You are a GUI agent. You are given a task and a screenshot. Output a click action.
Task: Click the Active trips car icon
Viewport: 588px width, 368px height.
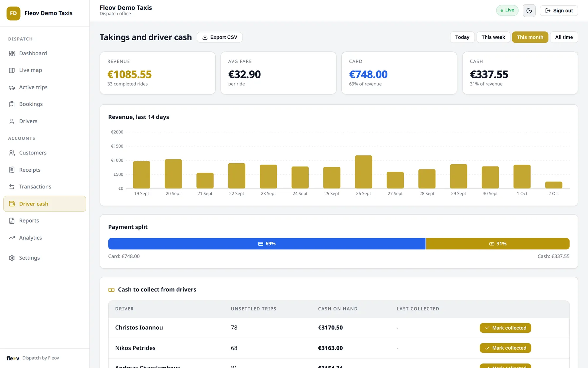coord(12,87)
